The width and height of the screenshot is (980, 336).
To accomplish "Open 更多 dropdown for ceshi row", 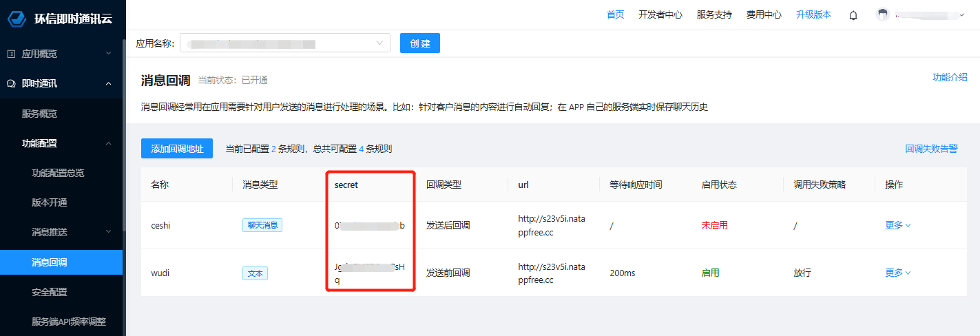I will tap(897, 225).
